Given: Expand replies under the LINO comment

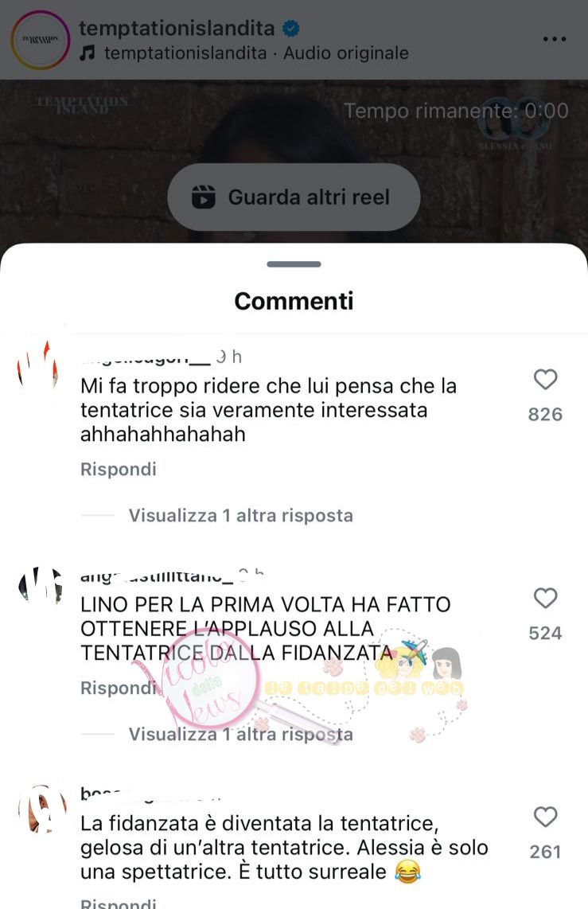Looking at the screenshot, I should point(240,735).
